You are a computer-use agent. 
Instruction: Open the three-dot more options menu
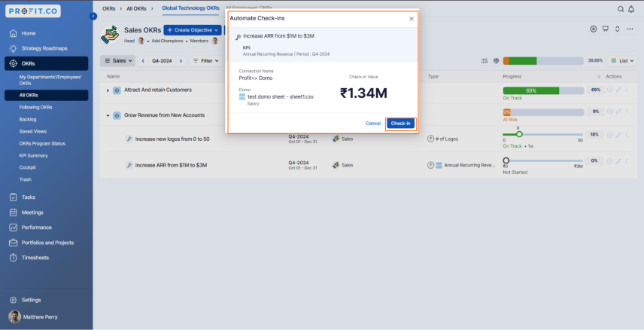(630, 29)
